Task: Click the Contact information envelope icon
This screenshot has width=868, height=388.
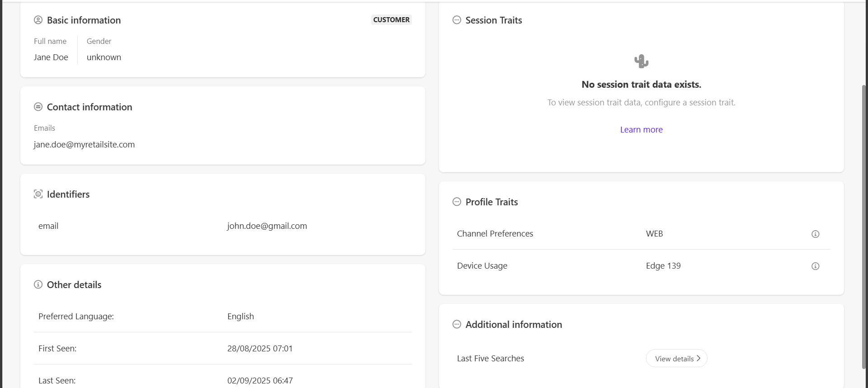Action: pos(38,107)
